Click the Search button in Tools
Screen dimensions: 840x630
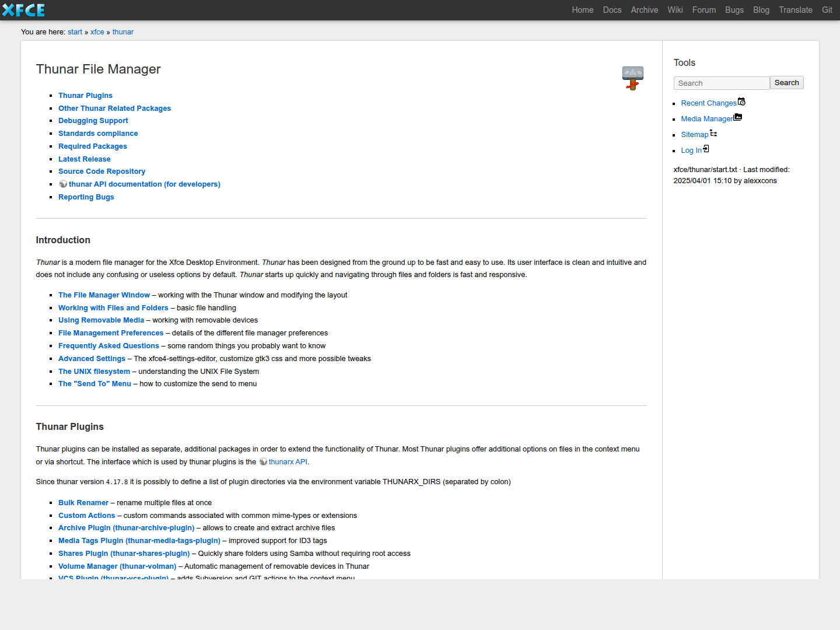point(787,83)
